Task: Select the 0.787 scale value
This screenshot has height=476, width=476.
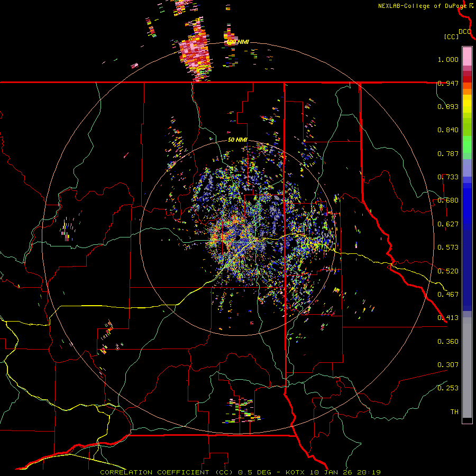Action: 448,153
